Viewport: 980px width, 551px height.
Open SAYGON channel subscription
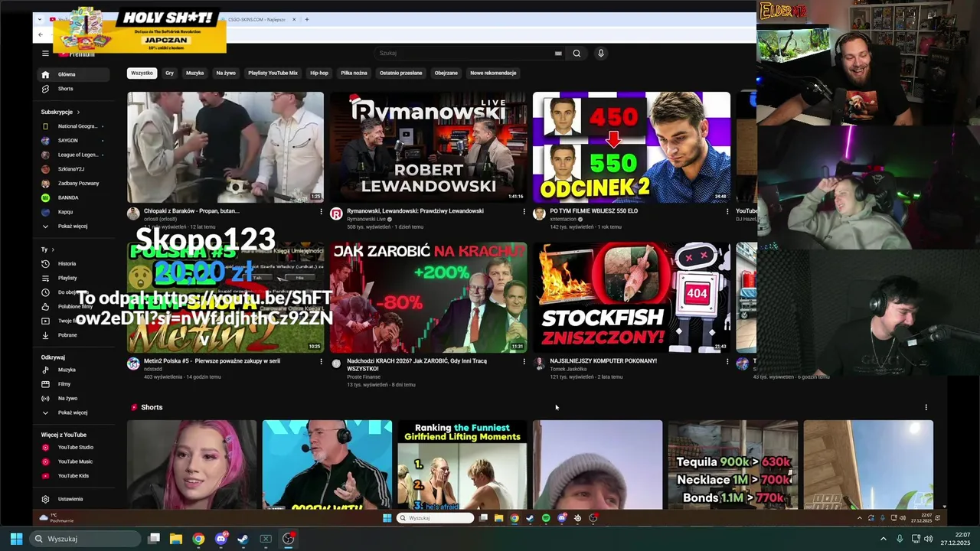[72, 140]
